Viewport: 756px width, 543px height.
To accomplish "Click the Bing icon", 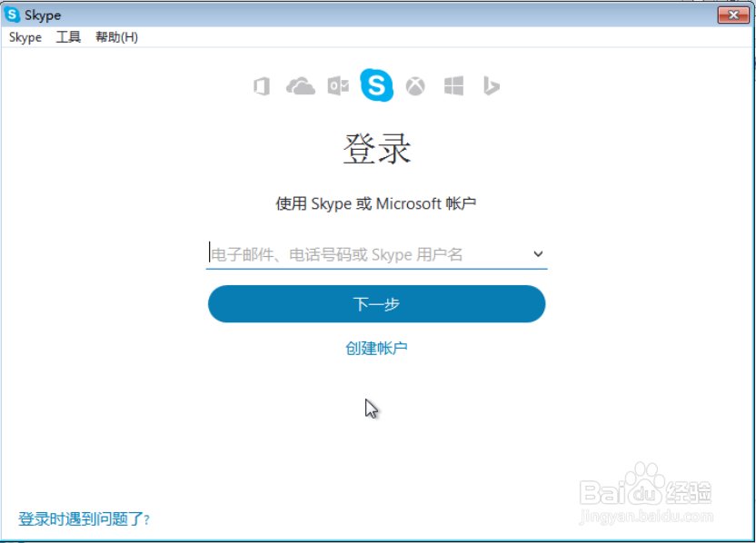I will (x=492, y=86).
